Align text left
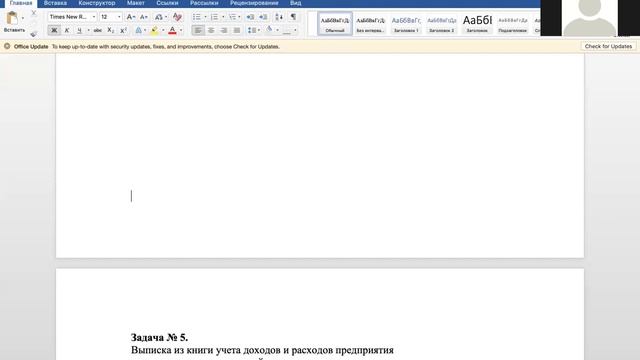This screenshot has width=640, height=360. [198, 30]
